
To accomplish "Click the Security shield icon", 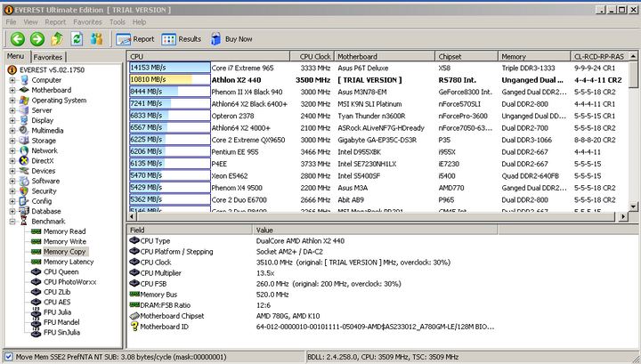I will (x=24, y=190).
